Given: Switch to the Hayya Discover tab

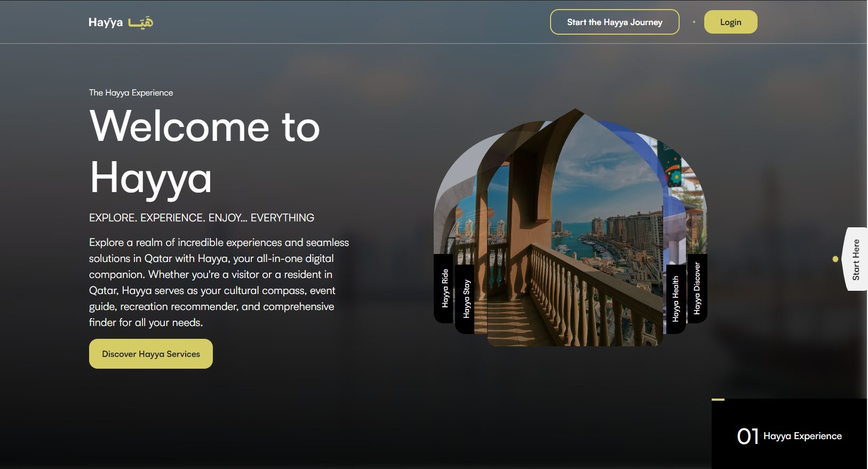Looking at the screenshot, I should click(x=697, y=288).
